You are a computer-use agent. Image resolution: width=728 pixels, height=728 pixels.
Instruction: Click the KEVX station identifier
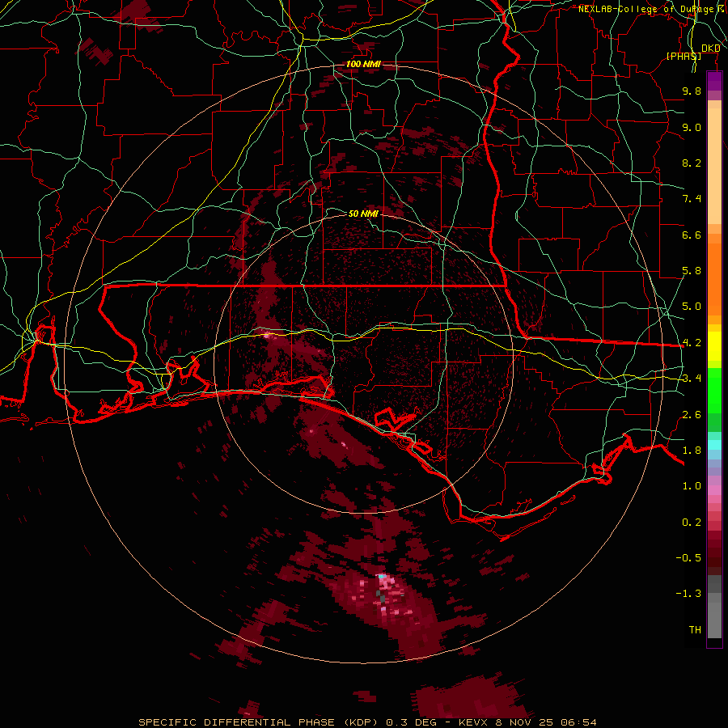[x=473, y=722]
